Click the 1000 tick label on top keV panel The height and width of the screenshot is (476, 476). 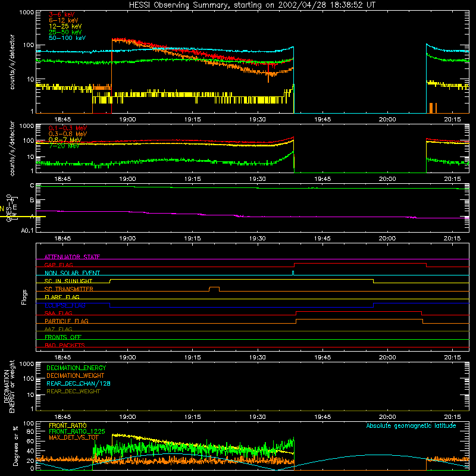click(x=27, y=12)
